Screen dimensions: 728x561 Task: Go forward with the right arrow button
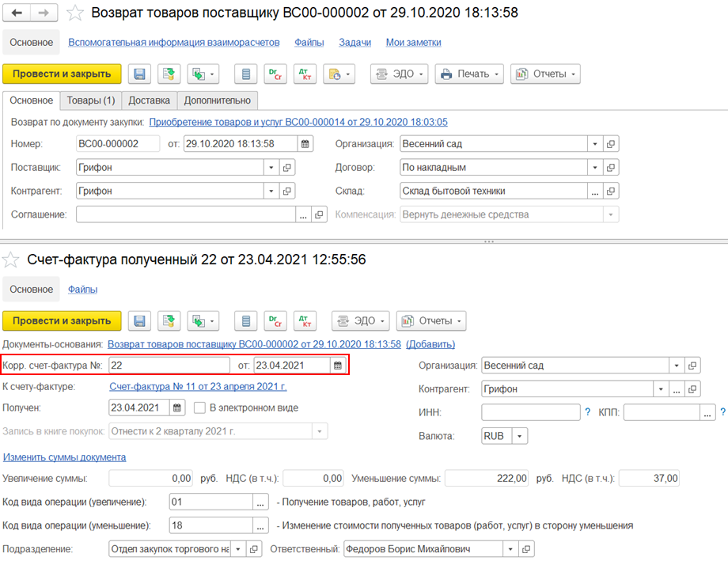(44, 13)
